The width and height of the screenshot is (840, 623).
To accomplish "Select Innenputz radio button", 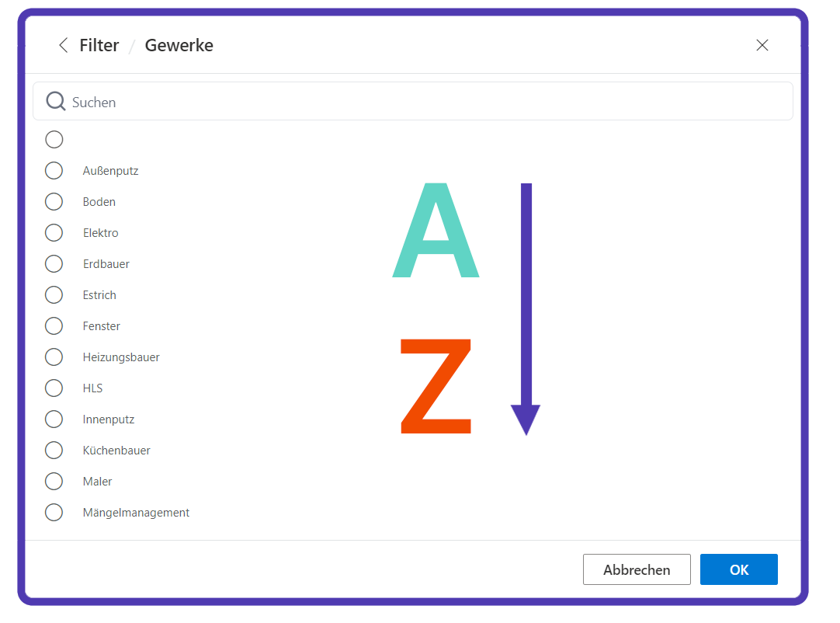I will click(x=54, y=419).
